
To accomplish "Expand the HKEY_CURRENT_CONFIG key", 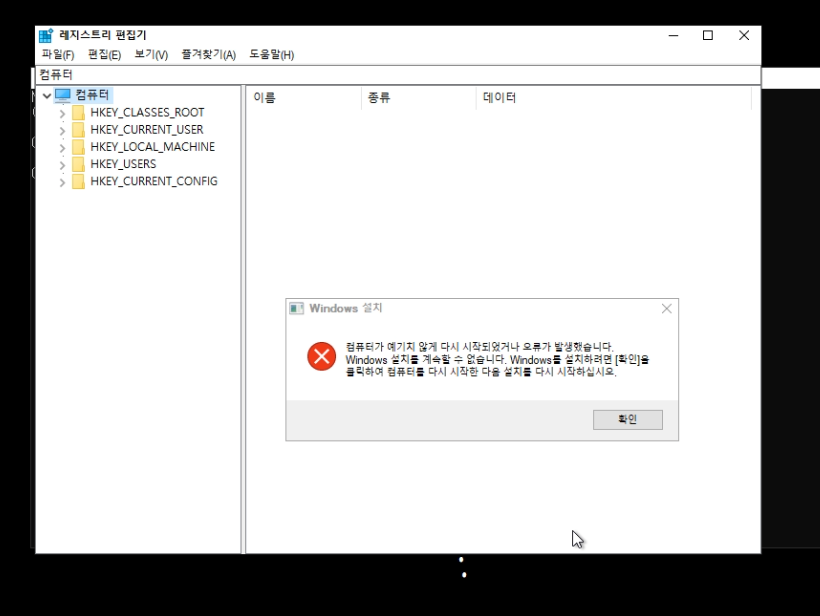I will coord(62,182).
